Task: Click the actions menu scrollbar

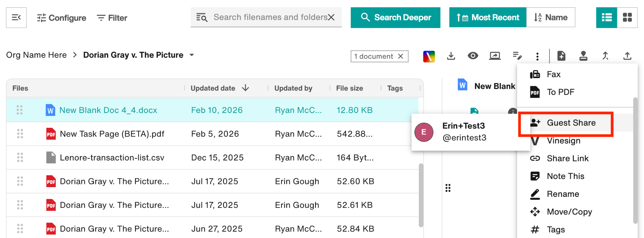Action: [635, 160]
